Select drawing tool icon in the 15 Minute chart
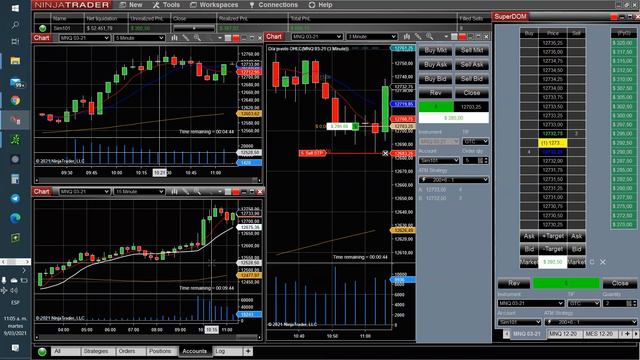The width and height of the screenshot is (640, 360). tap(186, 191)
